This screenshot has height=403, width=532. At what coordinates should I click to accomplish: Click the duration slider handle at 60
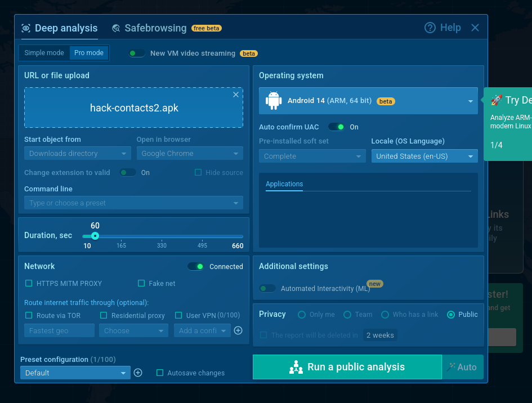(95, 236)
